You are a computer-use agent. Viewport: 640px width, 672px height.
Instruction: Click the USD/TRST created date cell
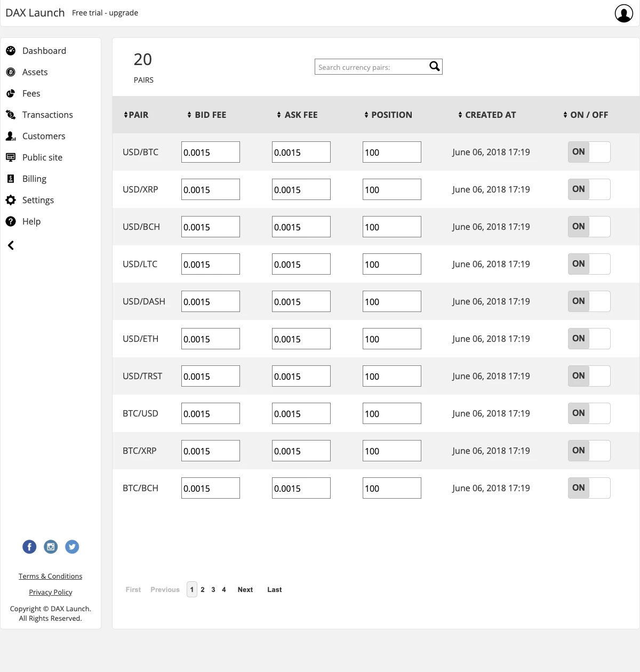[491, 376]
